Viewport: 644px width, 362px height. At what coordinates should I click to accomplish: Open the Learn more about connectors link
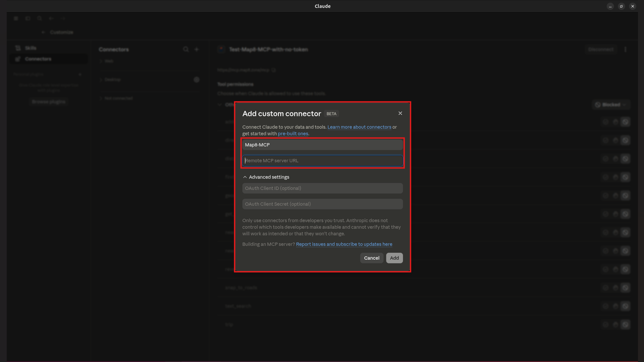pyautogui.click(x=359, y=127)
